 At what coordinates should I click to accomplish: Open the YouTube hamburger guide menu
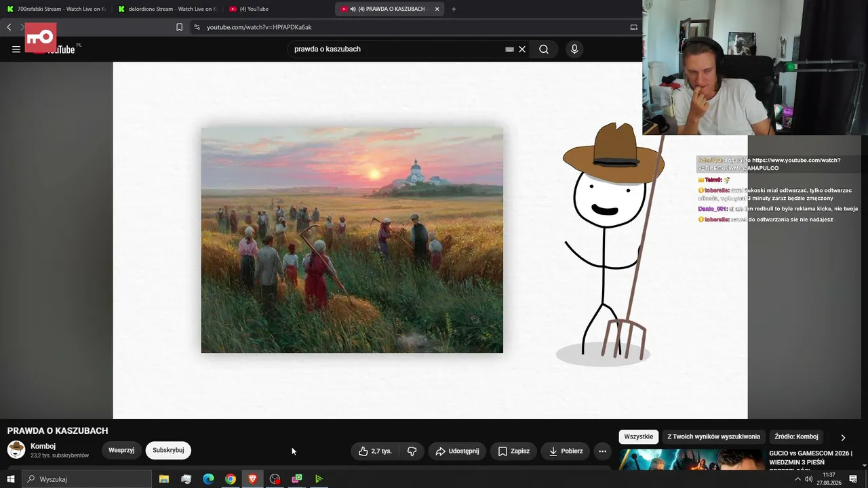[16, 49]
